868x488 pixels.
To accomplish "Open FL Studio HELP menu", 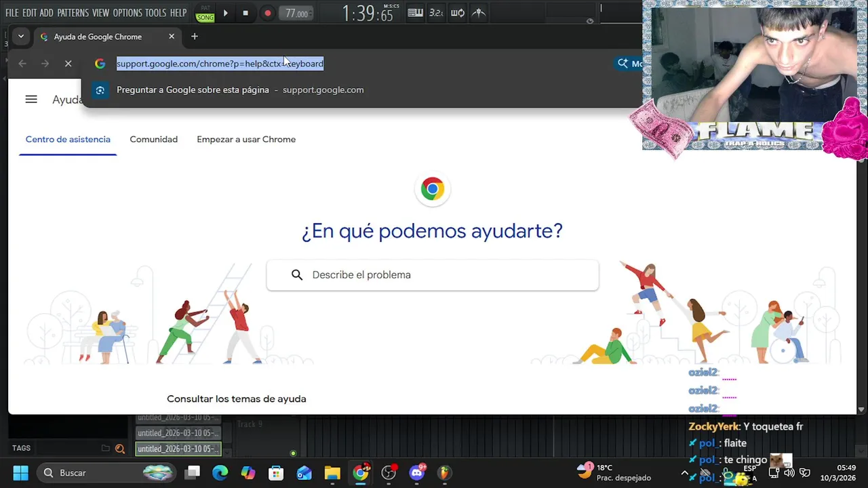I will [178, 13].
